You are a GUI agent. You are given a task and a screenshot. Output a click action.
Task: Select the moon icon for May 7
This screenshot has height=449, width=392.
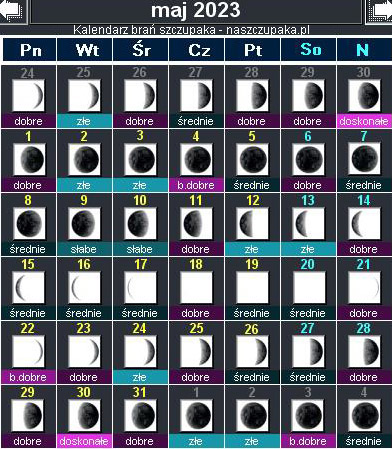click(364, 159)
